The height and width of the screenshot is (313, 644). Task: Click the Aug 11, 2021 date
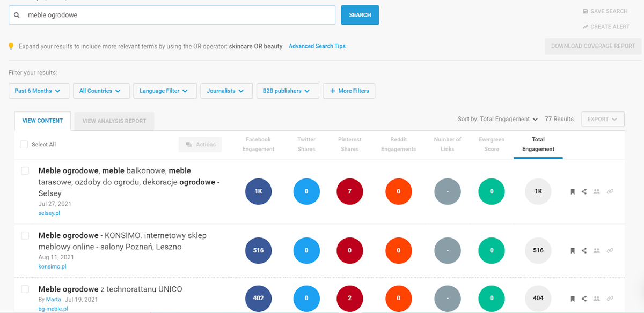[x=56, y=257]
